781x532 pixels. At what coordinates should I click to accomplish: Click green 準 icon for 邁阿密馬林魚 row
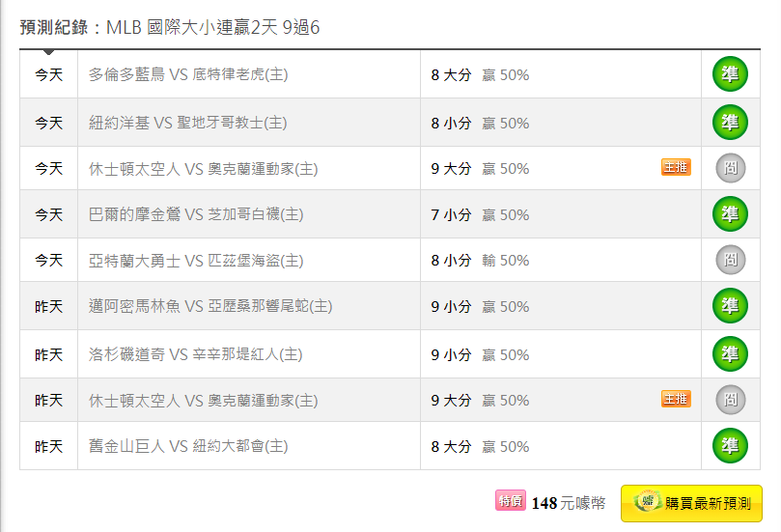pyautogui.click(x=730, y=305)
